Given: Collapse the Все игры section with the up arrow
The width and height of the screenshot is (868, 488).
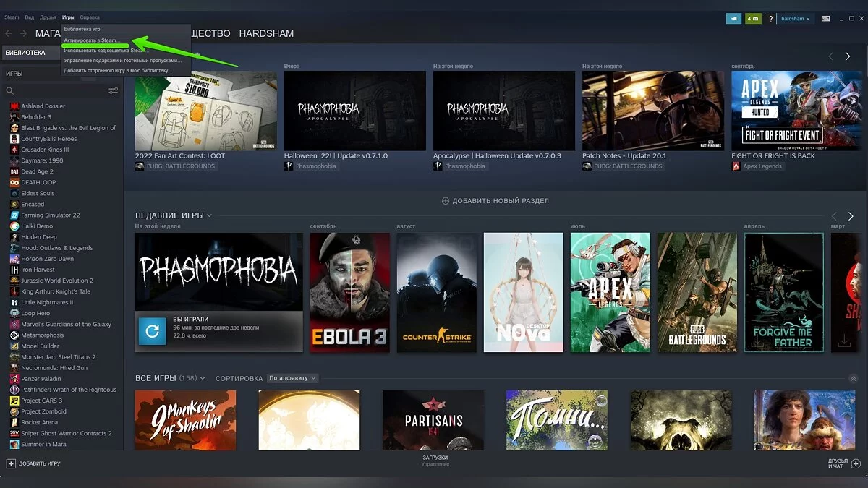Looking at the screenshot, I should click(853, 378).
